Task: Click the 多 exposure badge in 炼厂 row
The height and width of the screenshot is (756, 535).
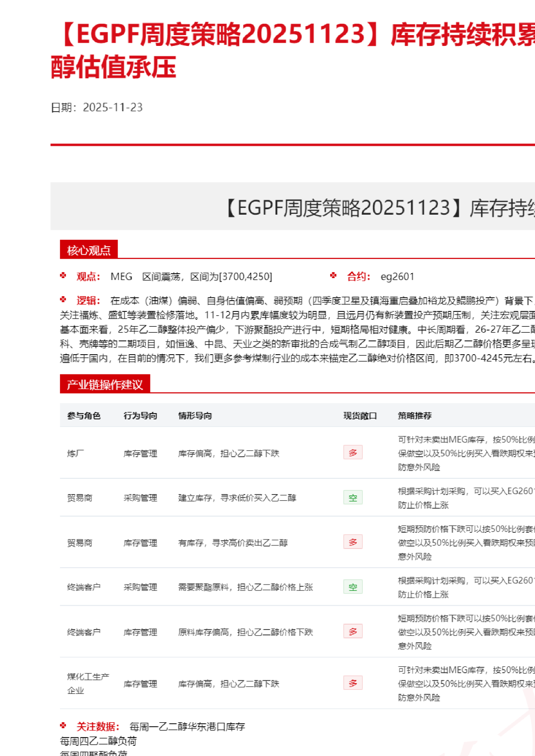Action: coord(353,452)
